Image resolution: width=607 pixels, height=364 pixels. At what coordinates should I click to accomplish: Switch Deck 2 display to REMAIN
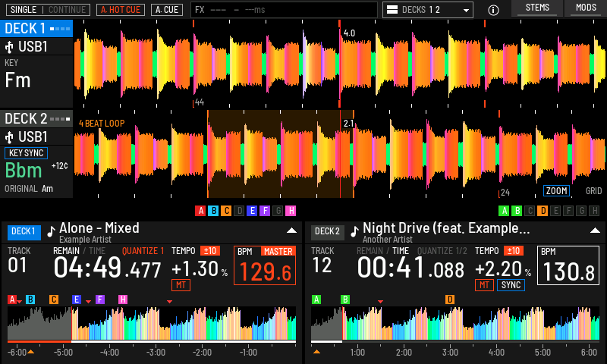pos(370,251)
